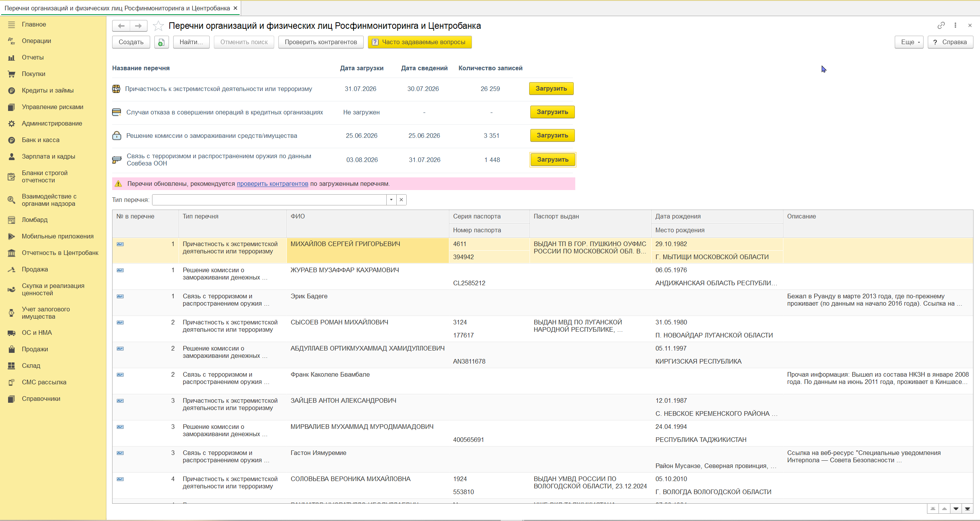The width and height of the screenshot is (980, 521).
Task: Click Проверить контрагентов button
Action: 321,42
